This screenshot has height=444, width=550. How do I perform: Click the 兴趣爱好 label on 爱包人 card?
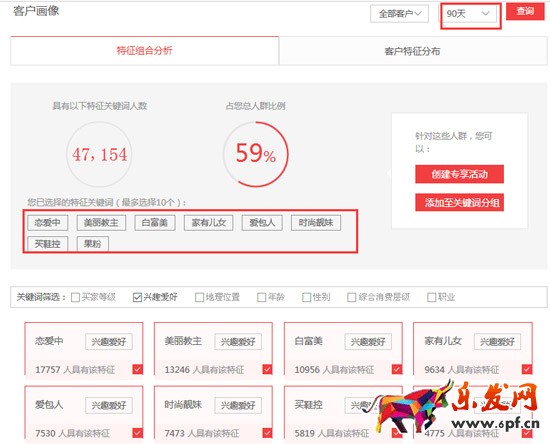click(x=109, y=405)
